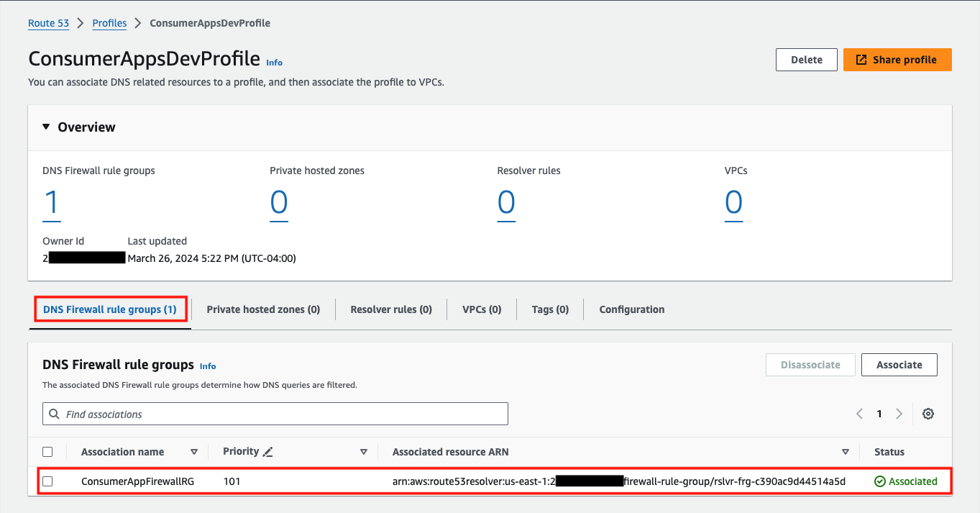Click the Last updated date value
The height and width of the screenshot is (513, 980).
click(211, 258)
